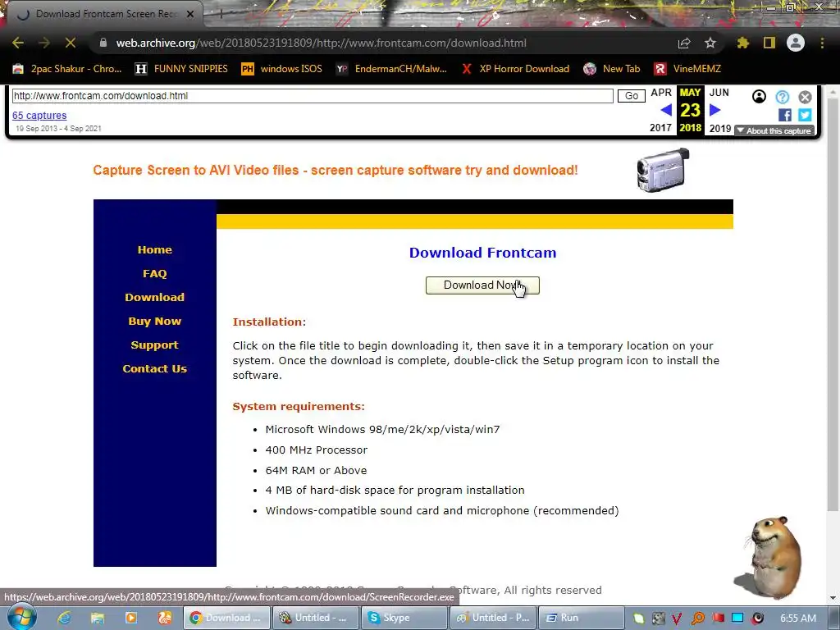Open the XP Horror Download bookmark
840x630 pixels.
tap(515, 69)
